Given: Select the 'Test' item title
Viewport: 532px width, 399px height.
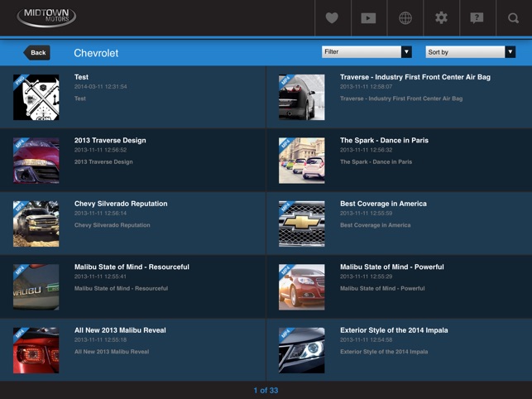Looking at the screenshot, I should (x=81, y=77).
